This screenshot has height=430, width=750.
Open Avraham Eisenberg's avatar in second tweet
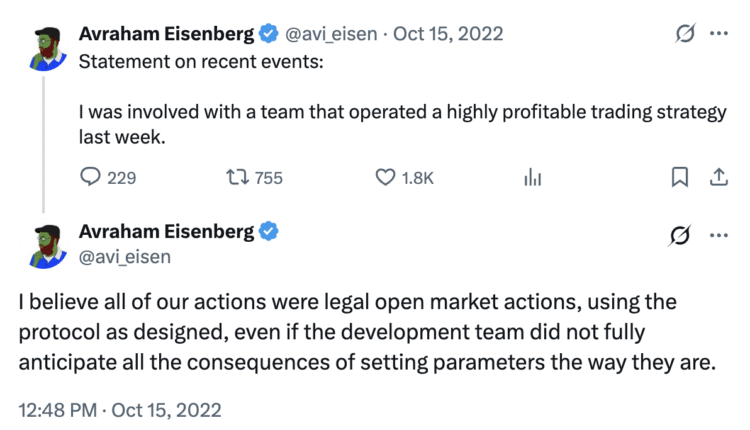(42, 246)
